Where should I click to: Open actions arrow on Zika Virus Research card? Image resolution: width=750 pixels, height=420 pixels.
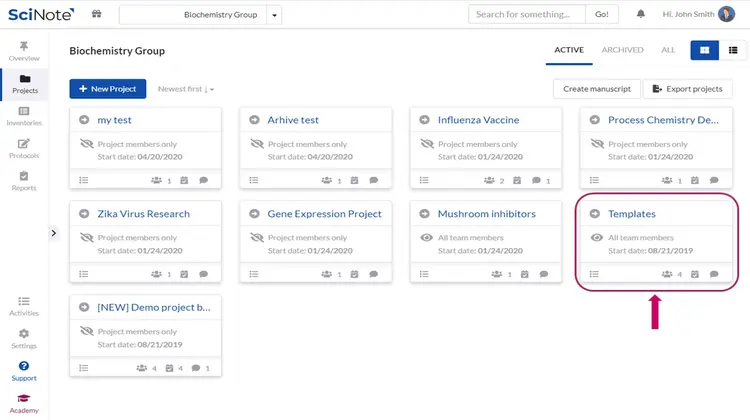coord(84,213)
